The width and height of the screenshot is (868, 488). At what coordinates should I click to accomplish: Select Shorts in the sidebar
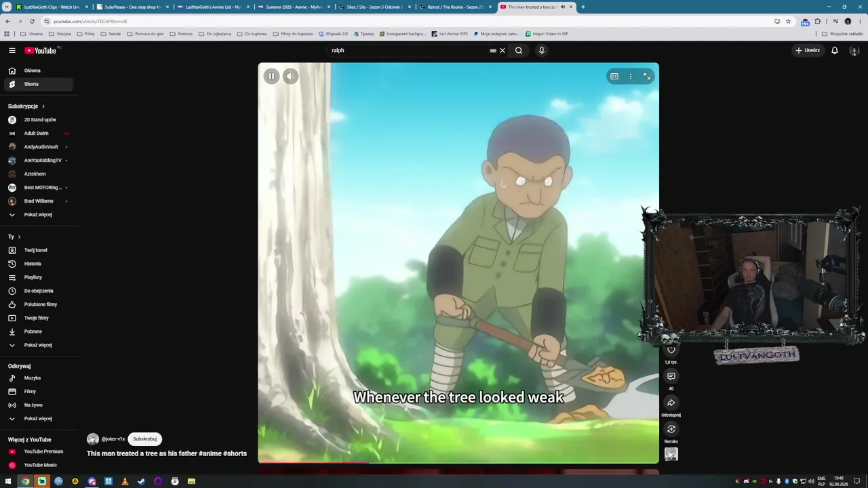point(38,84)
